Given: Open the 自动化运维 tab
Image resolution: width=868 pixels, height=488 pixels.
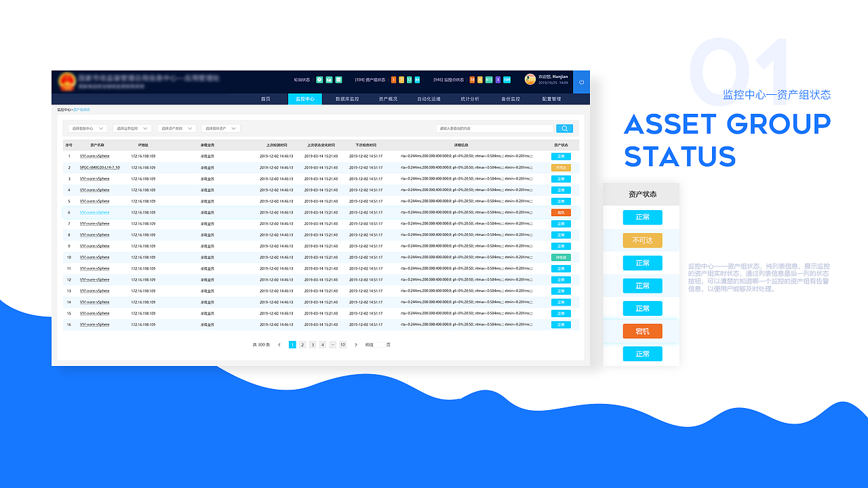Looking at the screenshot, I should (429, 99).
